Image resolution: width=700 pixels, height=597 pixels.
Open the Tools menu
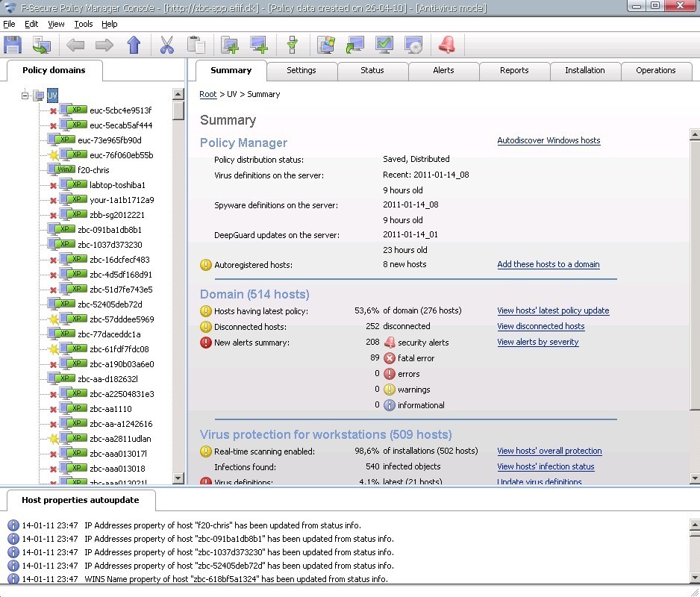83,23
